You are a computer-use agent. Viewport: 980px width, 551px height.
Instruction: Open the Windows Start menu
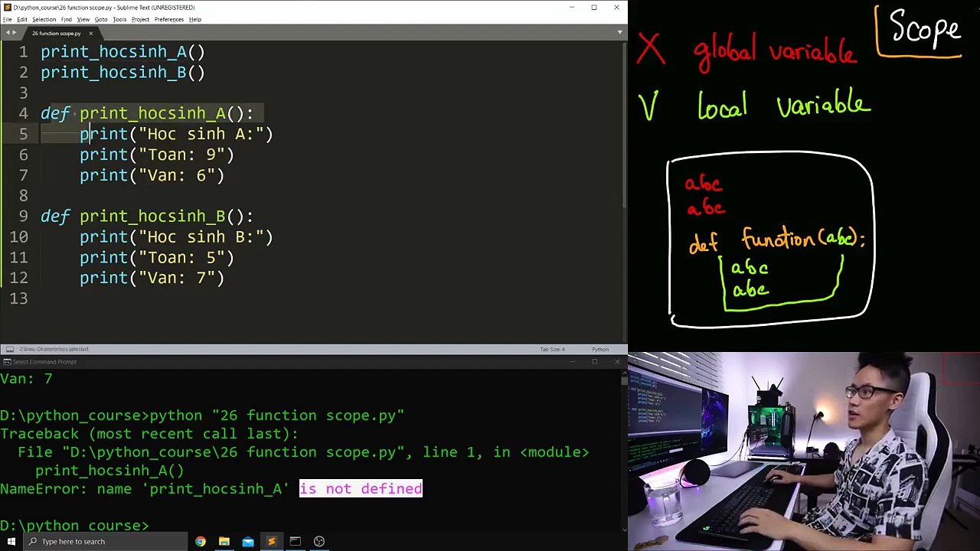(11, 541)
